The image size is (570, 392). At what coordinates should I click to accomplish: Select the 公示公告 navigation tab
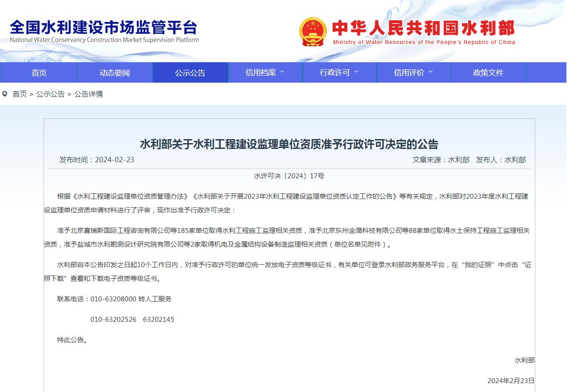(190, 73)
